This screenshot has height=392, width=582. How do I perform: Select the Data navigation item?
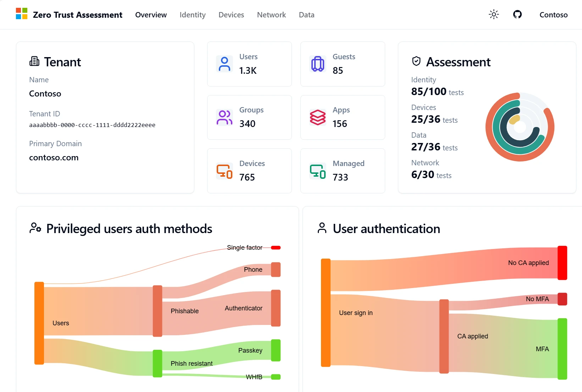306,15
